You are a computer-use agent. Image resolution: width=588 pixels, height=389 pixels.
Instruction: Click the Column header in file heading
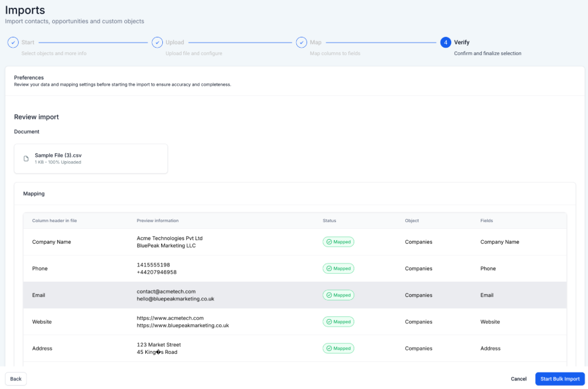(x=54, y=221)
